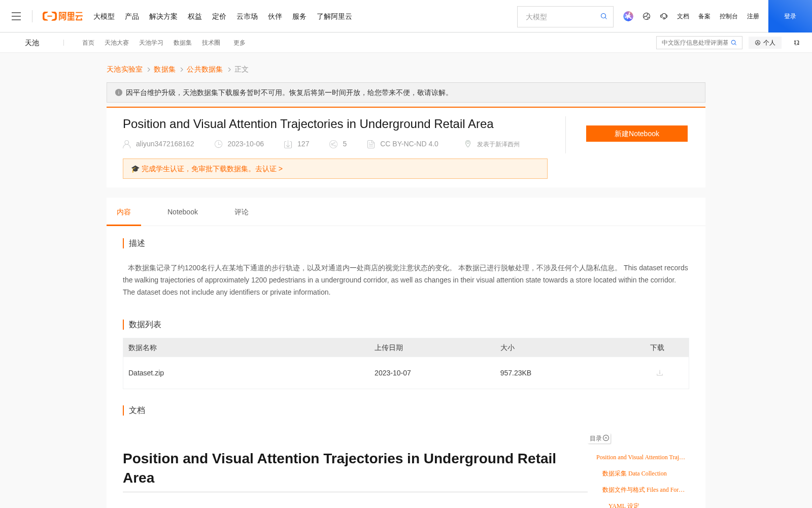This screenshot has height=508, width=812.
Task: Open the 解决方案 menu
Action: tap(163, 16)
